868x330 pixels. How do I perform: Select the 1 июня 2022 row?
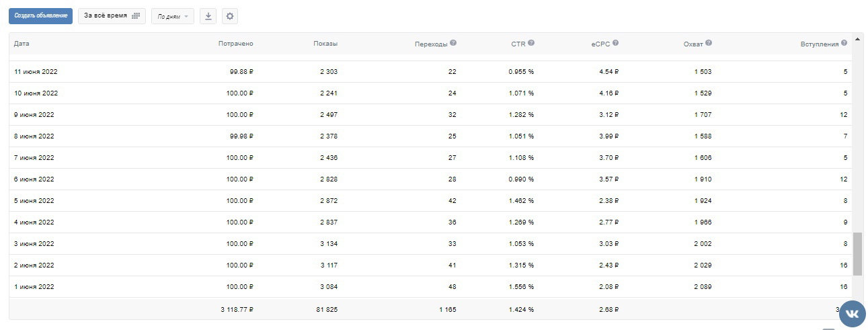point(430,287)
